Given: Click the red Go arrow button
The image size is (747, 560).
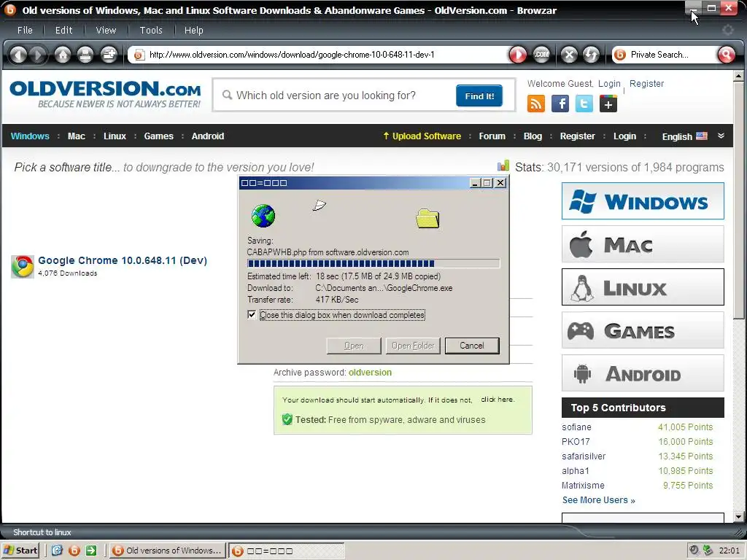Looking at the screenshot, I should [x=518, y=55].
